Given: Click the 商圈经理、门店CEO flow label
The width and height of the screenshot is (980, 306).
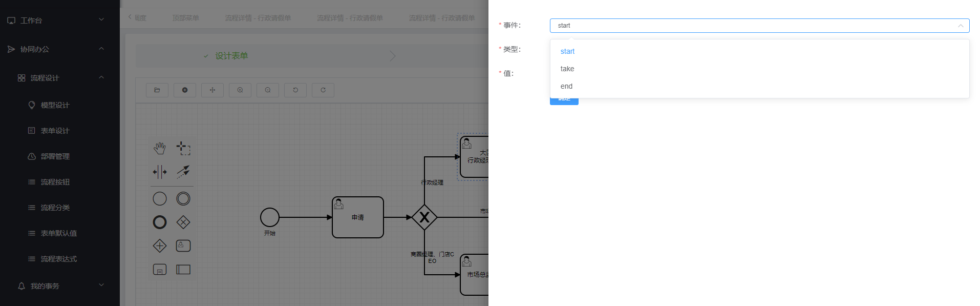Looking at the screenshot, I should (x=432, y=257).
